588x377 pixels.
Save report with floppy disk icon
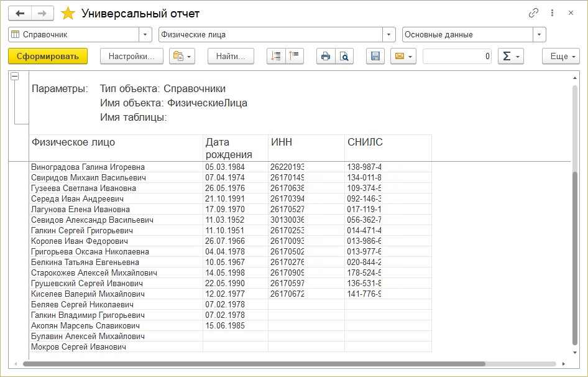tap(375, 57)
